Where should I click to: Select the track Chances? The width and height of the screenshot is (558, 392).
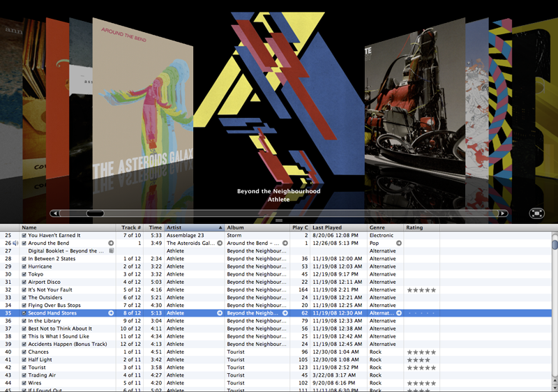tap(38, 352)
